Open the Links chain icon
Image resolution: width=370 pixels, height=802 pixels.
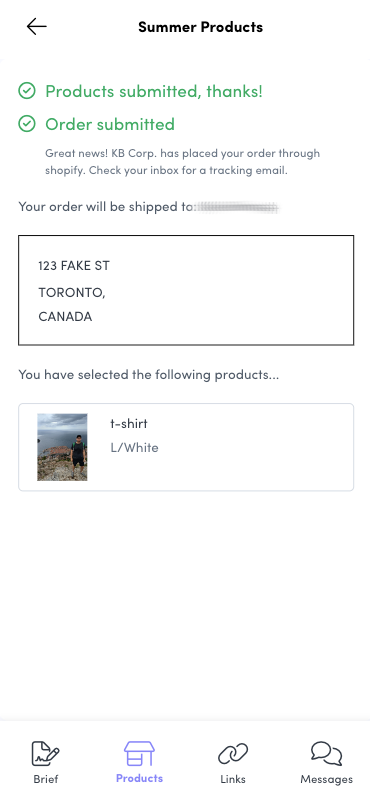(x=233, y=753)
